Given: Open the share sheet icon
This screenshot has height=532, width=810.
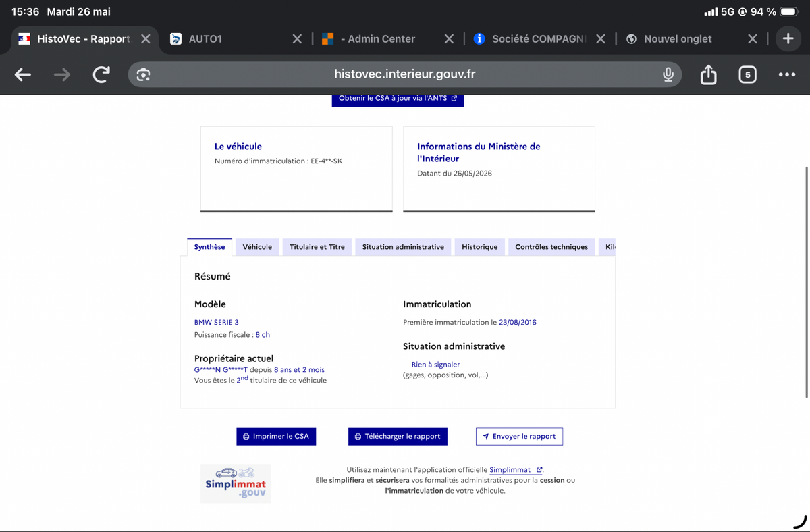Looking at the screenshot, I should pyautogui.click(x=708, y=74).
